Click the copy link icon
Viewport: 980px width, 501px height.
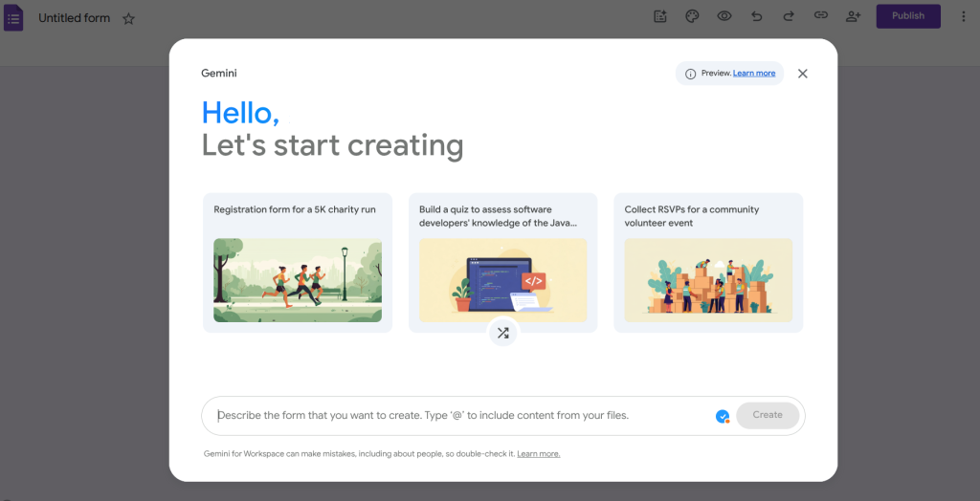tap(820, 16)
